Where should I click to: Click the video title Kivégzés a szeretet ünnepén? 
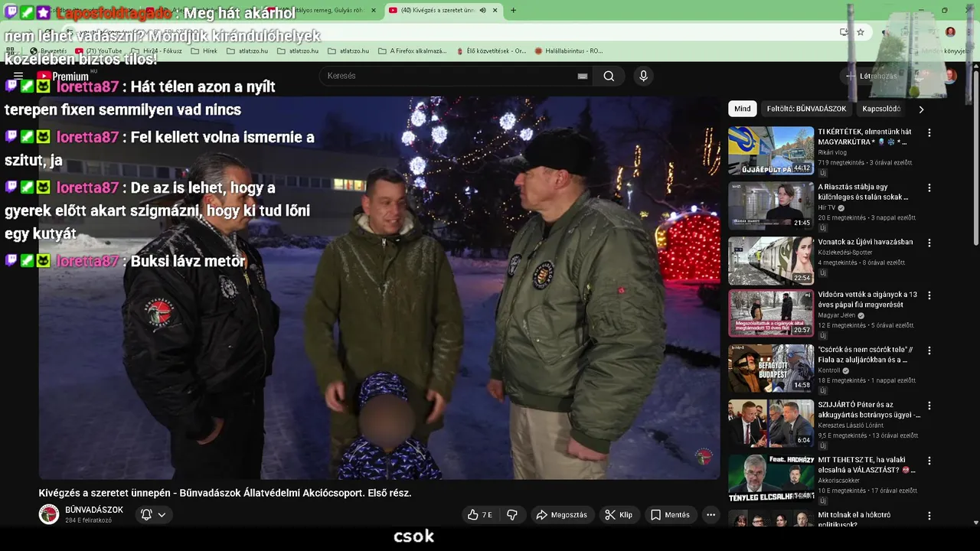tap(225, 493)
